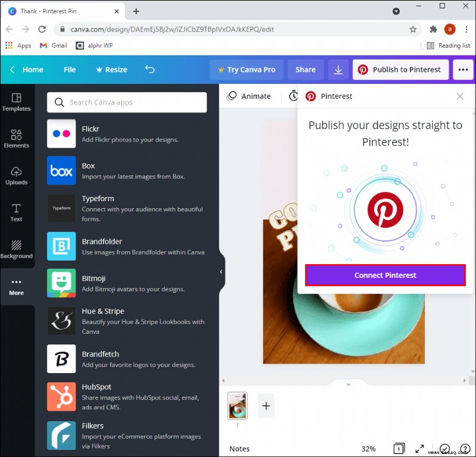Click the Share button
The image size is (476, 457).
[x=305, y=70]
